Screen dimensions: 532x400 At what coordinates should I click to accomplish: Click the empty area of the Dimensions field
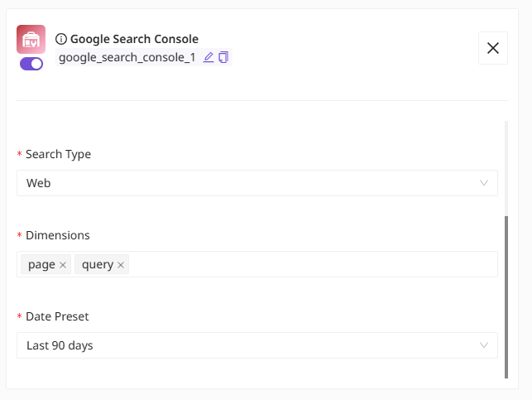coord(314,264)
